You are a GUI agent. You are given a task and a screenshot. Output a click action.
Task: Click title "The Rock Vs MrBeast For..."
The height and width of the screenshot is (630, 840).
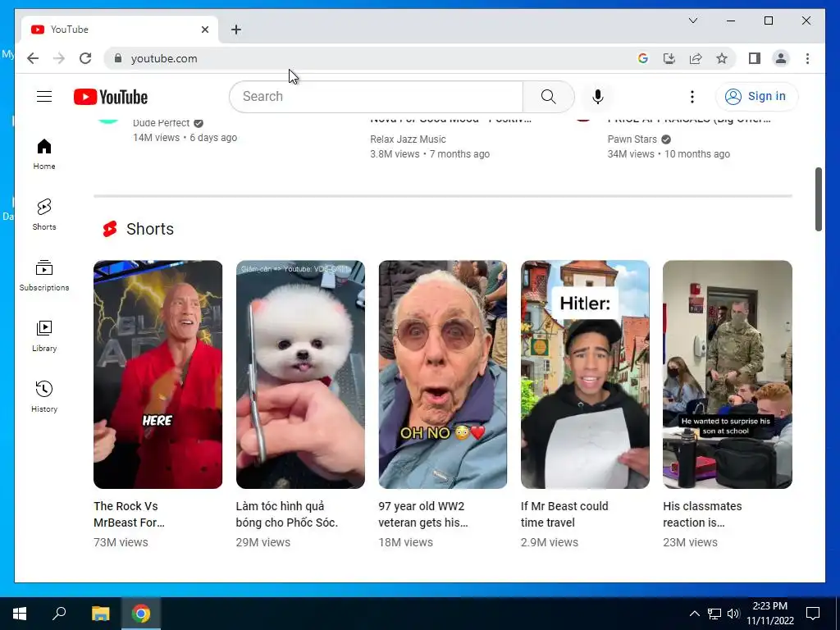[129, 514]
